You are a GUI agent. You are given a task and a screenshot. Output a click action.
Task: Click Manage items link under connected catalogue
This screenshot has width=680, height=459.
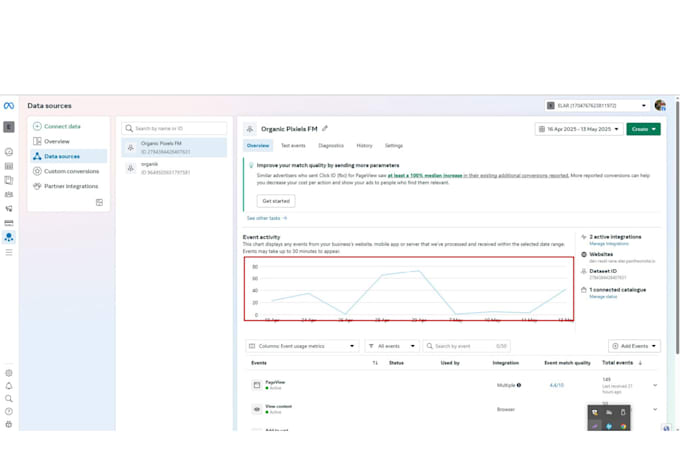603,297
